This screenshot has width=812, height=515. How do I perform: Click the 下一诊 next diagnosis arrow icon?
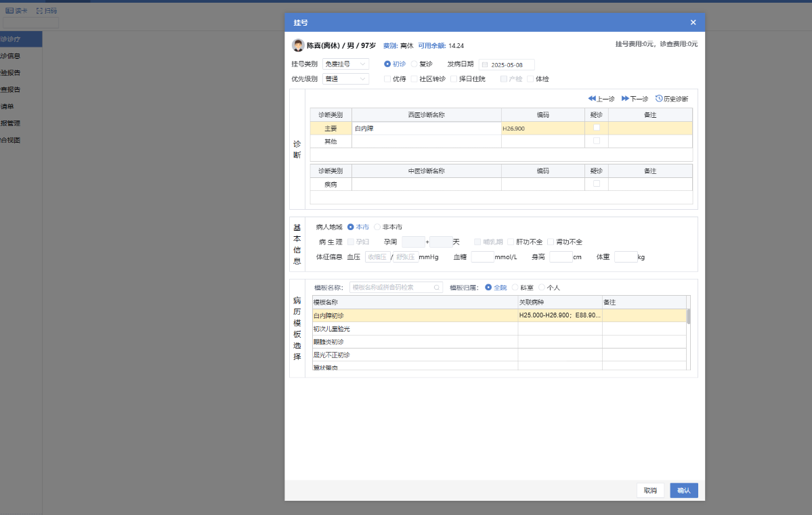pos(625,99)
